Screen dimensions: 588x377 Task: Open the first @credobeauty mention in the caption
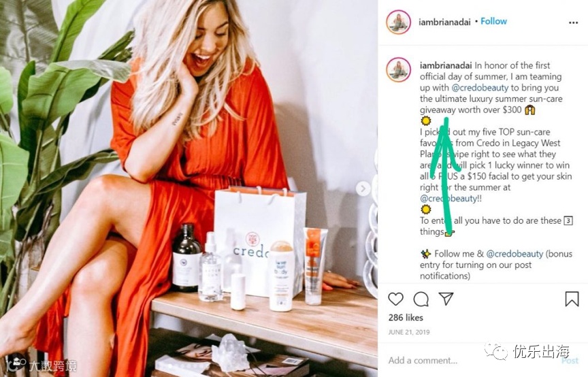tap(480, 88)
